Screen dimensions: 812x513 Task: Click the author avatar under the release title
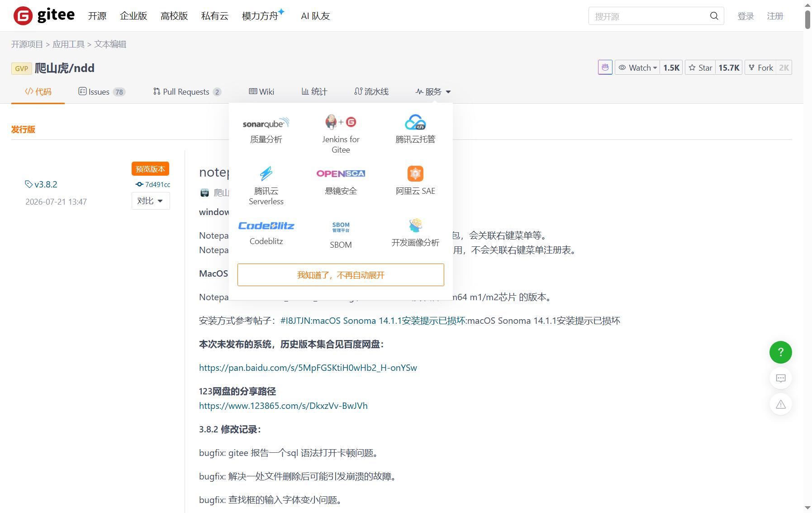click(204, 192)
